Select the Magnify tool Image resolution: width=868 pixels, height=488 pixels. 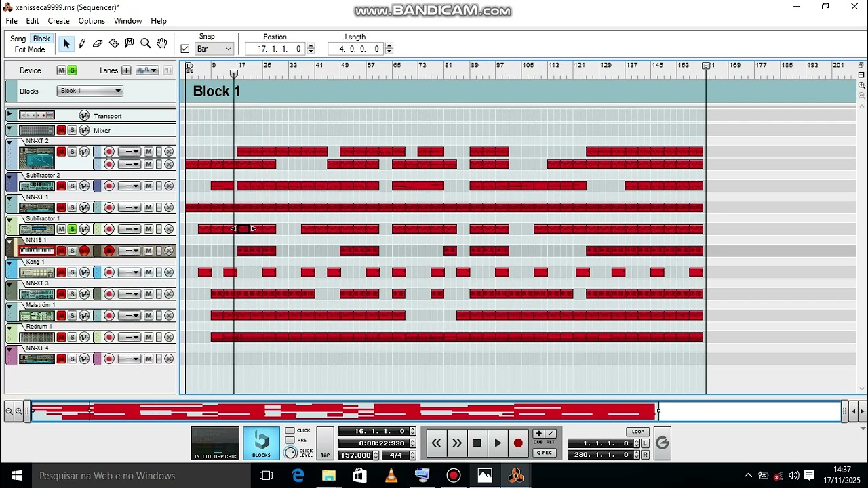145,43
